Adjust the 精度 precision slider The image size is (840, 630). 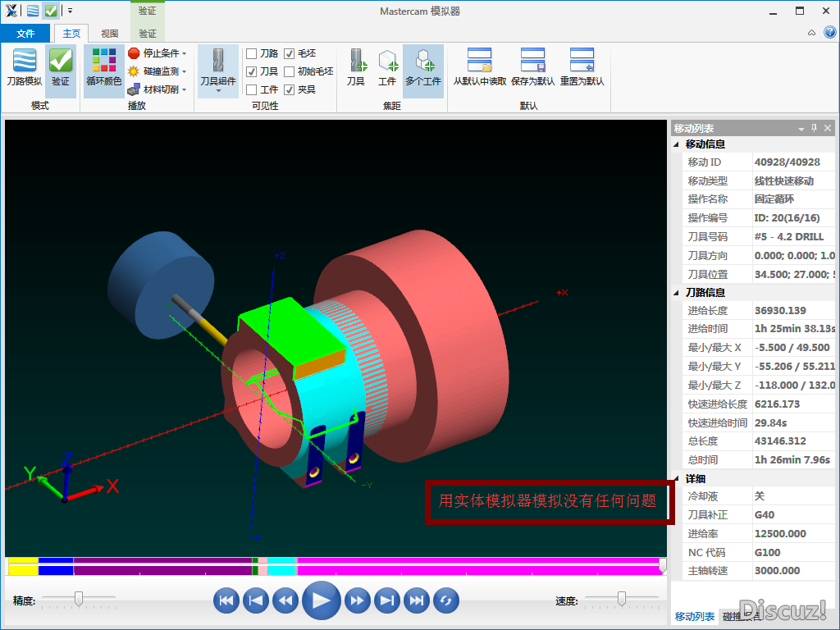(x=79, y=598)
